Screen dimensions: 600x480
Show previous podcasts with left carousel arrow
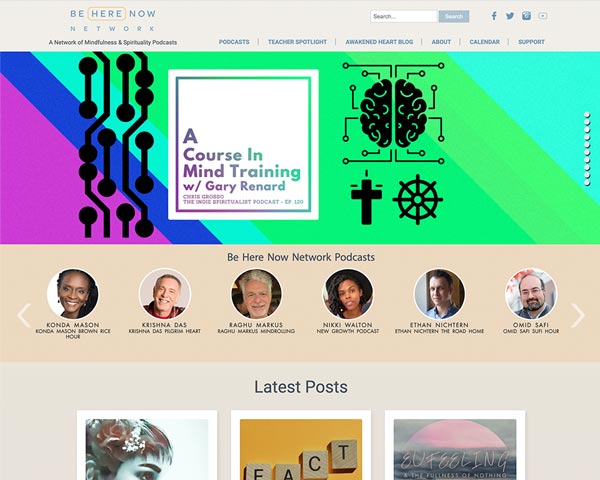point(24,315)
